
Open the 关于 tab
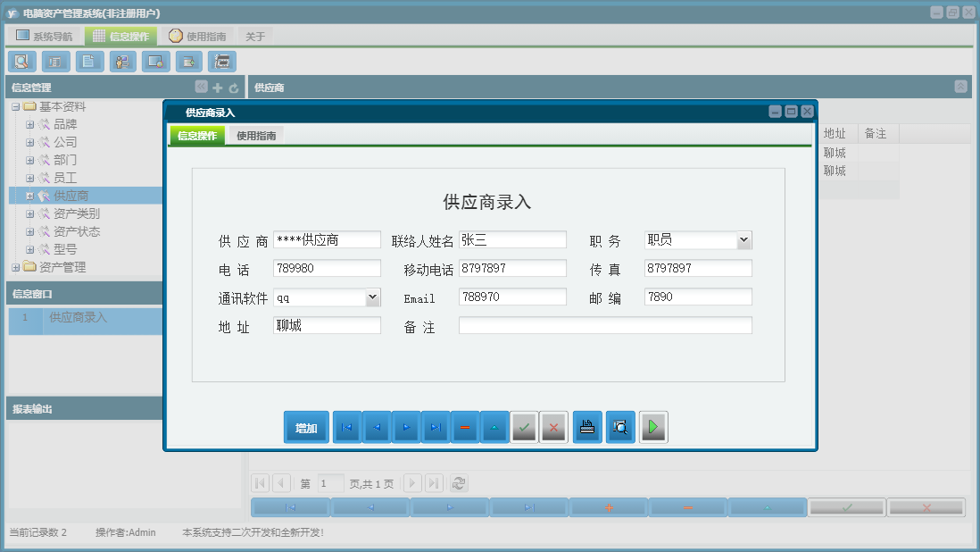[255, 37]
